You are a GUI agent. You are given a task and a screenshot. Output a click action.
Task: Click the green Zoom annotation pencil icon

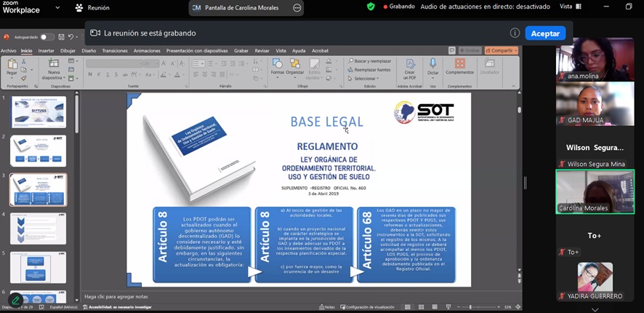point(15,300)
